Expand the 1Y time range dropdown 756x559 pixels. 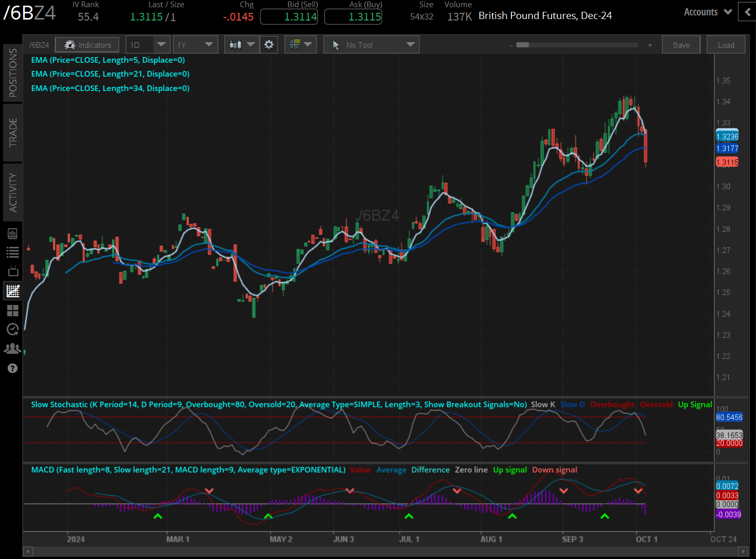click(195, 45)
